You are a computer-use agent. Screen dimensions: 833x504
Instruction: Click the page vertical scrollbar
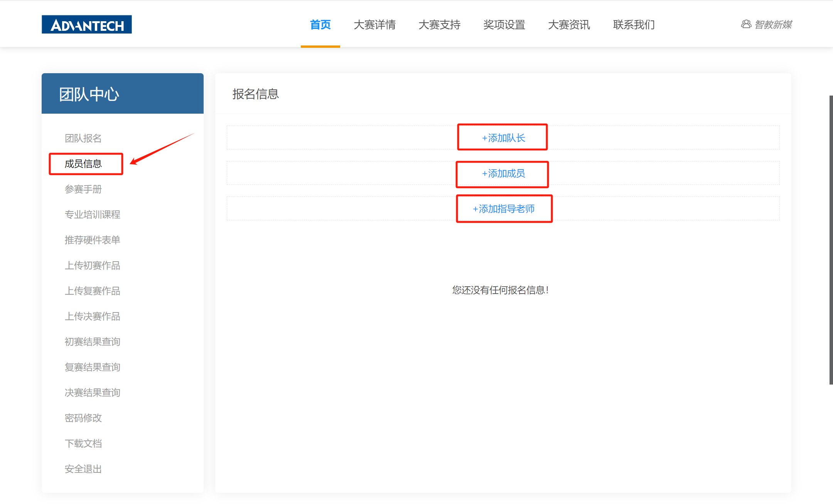pyautogui.click(x=831, y=240)
